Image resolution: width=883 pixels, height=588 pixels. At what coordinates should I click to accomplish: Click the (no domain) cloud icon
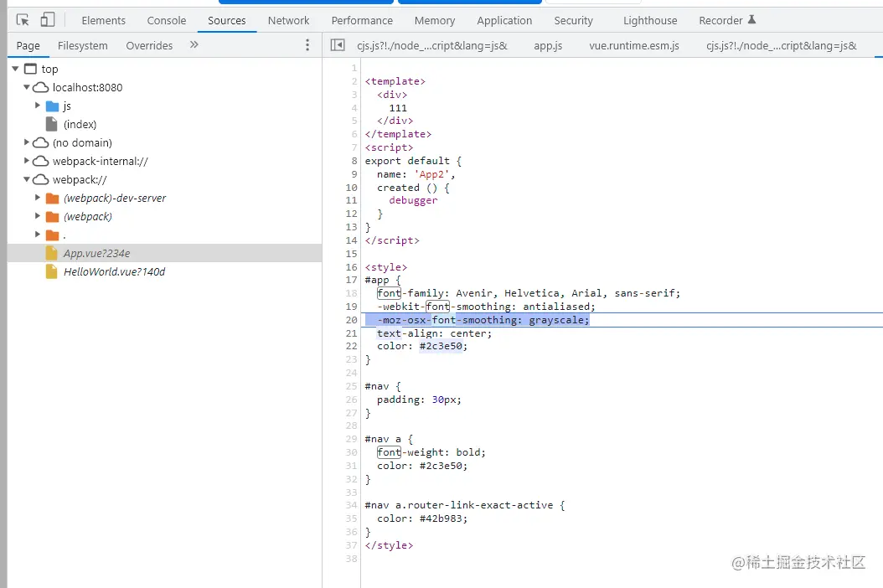click(x=40, y=142)
